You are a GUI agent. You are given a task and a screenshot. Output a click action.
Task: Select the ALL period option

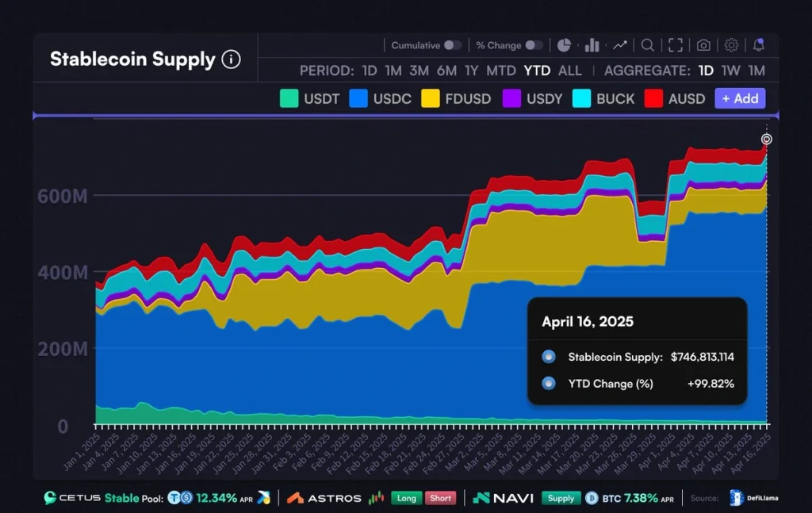tap(569, 71)
